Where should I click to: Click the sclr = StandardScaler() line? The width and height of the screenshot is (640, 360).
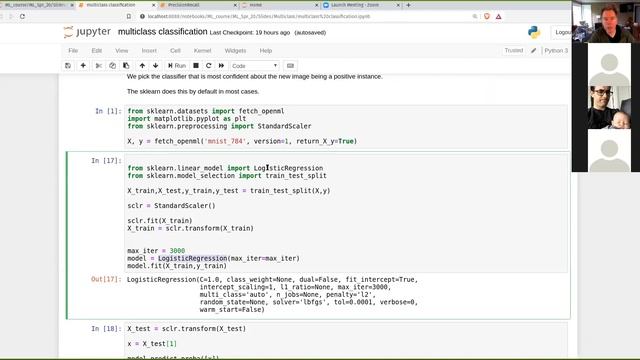point(171,206)
